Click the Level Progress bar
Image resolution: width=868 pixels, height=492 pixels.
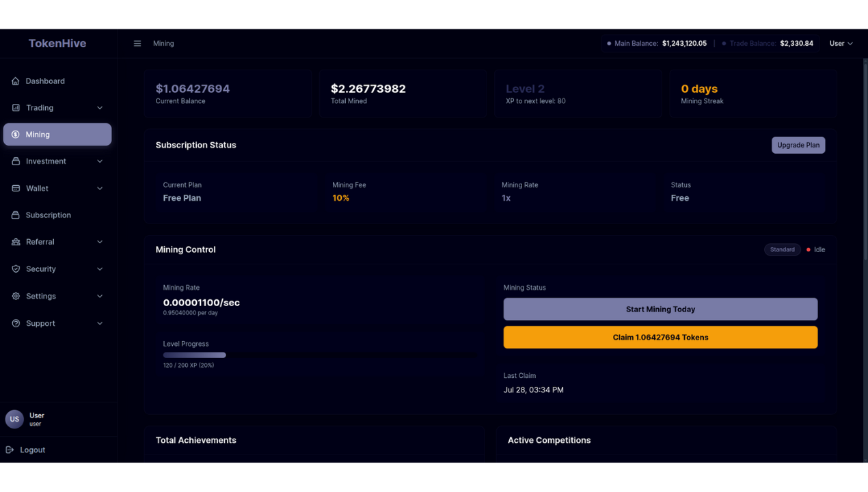(320, 355)
